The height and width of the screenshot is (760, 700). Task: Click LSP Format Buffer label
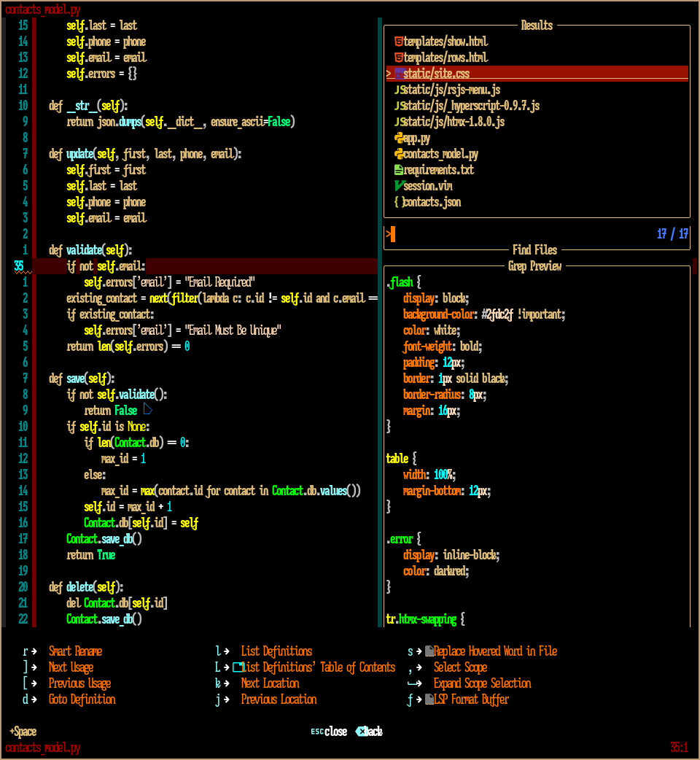471,699
